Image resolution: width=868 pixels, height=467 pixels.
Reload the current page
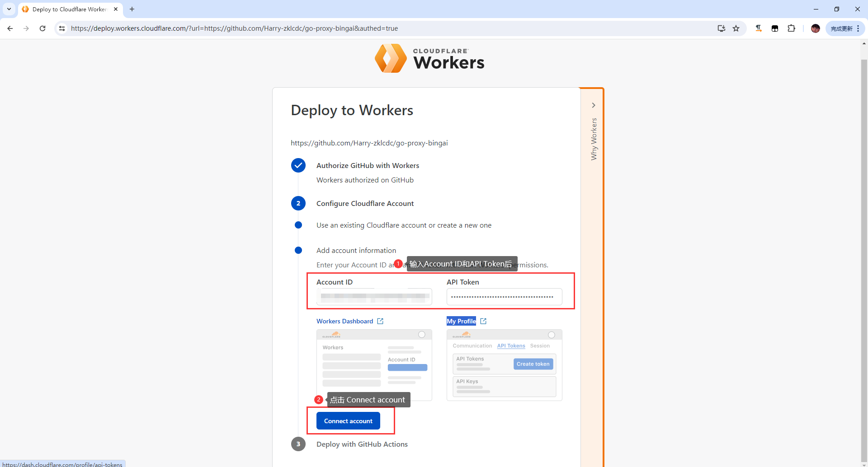(42, 28)
